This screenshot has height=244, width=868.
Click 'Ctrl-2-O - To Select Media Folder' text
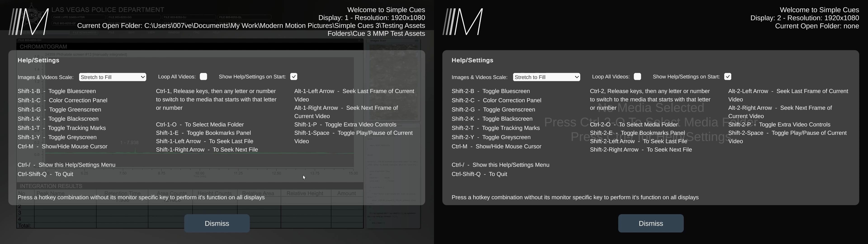[634, 125]
